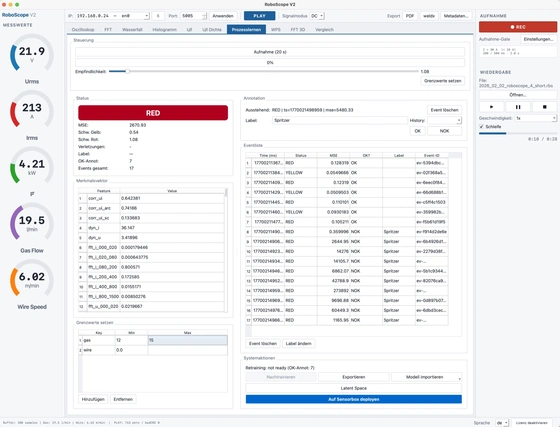This screenshot has width=560, height=427.
Task: Start recording with the red REC button
Action: point(518,27)
